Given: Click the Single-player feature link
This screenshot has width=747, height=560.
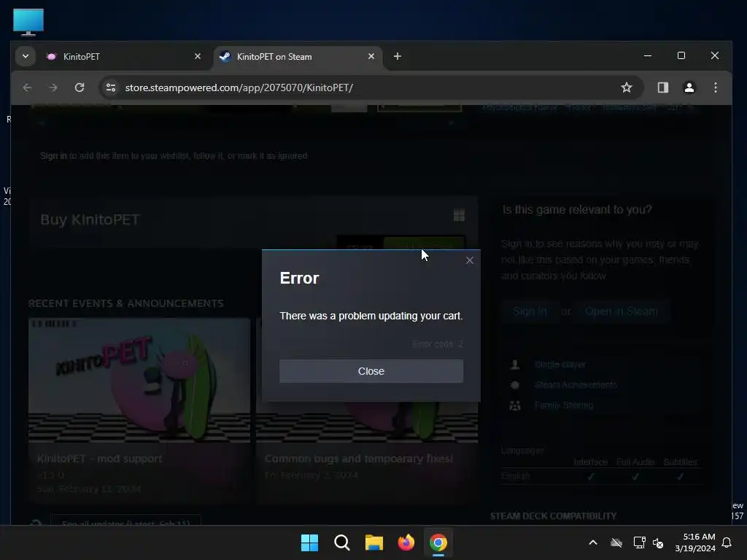Looking at the screenshot, I should click(560, 365).
